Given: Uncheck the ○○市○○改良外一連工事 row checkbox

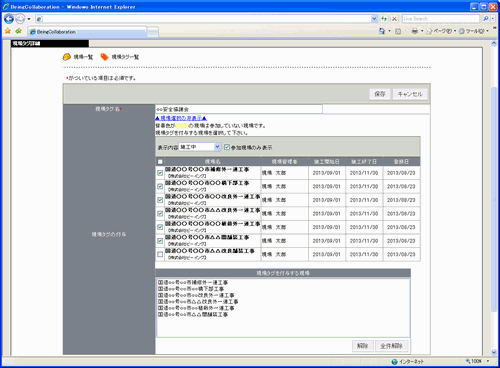Looking at the screenshot, I should [160, 200].
